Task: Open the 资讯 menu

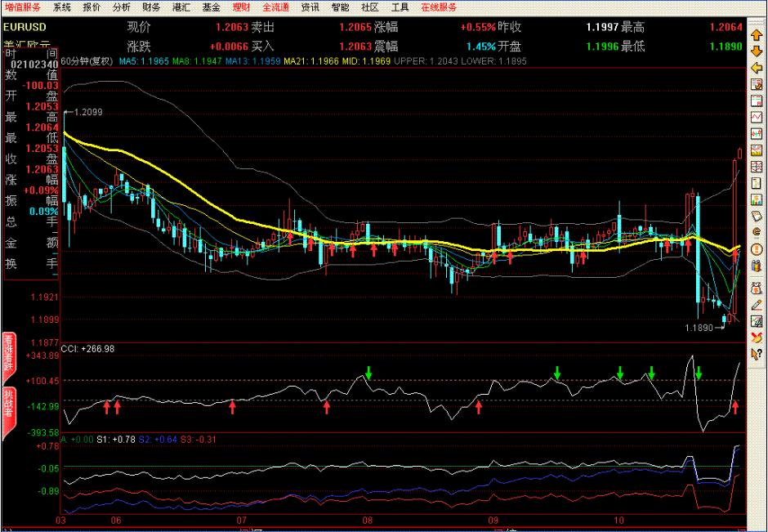Action: [x=310, y=7]
